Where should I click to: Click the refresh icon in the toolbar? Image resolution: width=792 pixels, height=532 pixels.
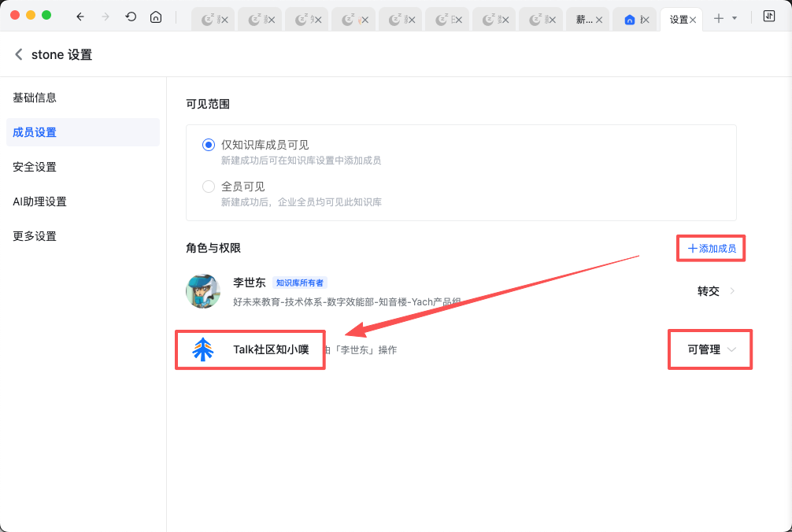(x=131, y=17)
